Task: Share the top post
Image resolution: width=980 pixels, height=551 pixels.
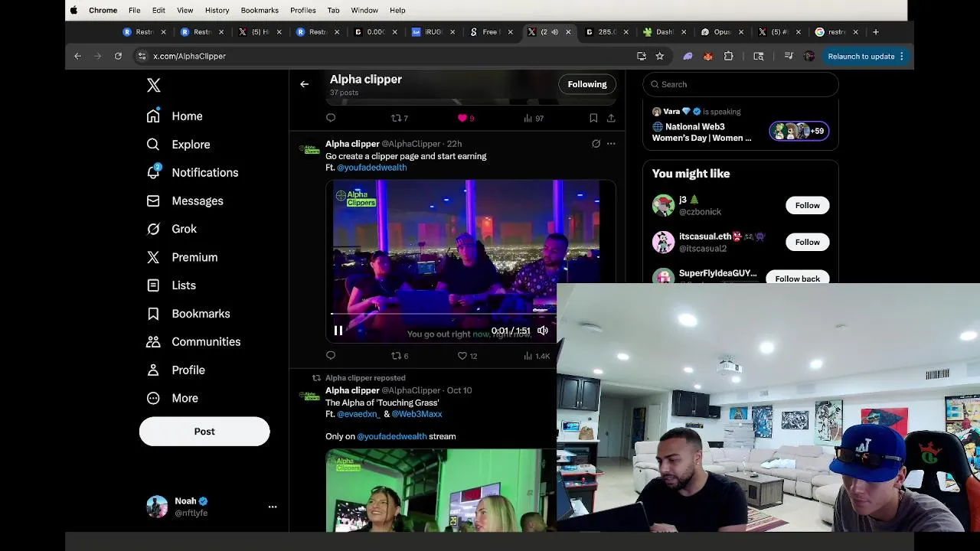Action: pos(611,118)
